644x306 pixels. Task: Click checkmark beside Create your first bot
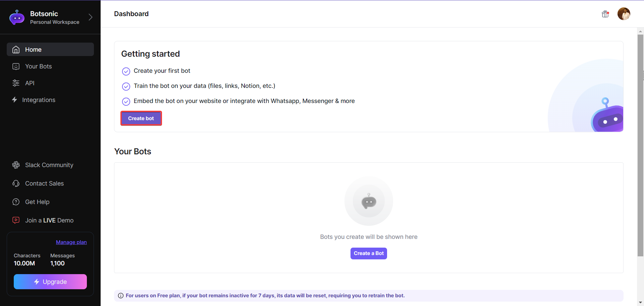coord(126,71)
